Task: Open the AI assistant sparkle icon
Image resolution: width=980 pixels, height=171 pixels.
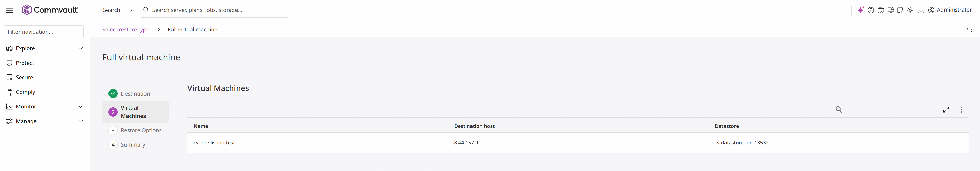Action: click(860, 10)
